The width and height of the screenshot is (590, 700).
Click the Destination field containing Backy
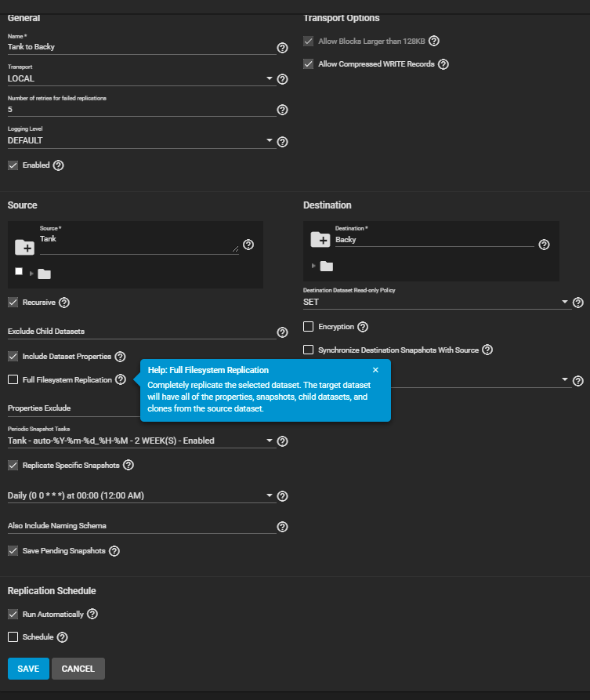pyautogui.click(x=435, y=240)
